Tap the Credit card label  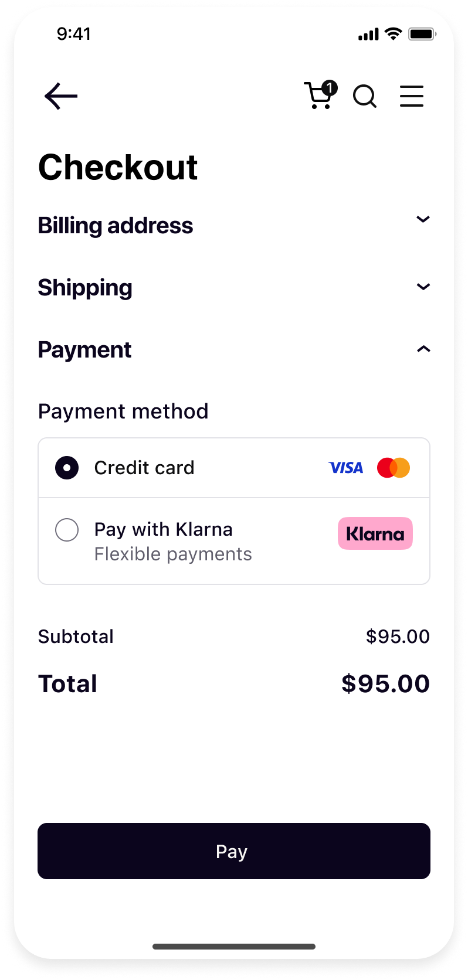coord(144,468)
